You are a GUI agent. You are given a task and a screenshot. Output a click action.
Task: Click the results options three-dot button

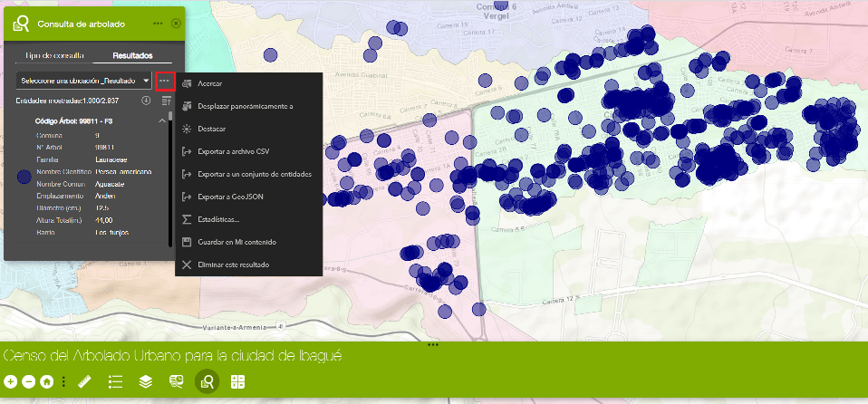164,81
